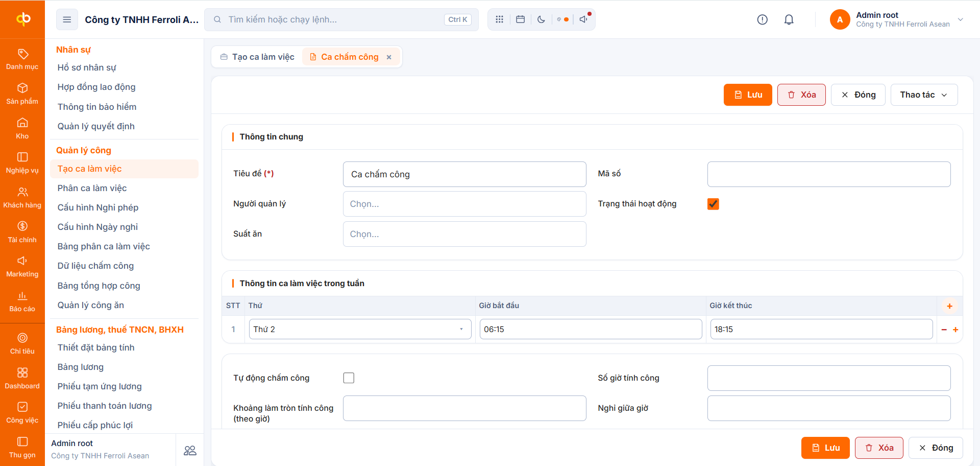Open the calendar icon in top toolbar

click(520, 19)
